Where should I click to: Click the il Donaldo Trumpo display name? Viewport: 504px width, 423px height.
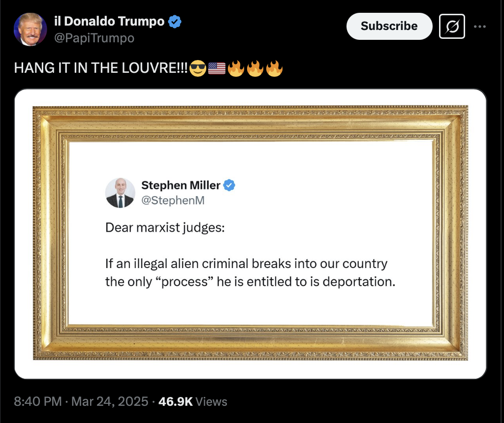[109, 21]
